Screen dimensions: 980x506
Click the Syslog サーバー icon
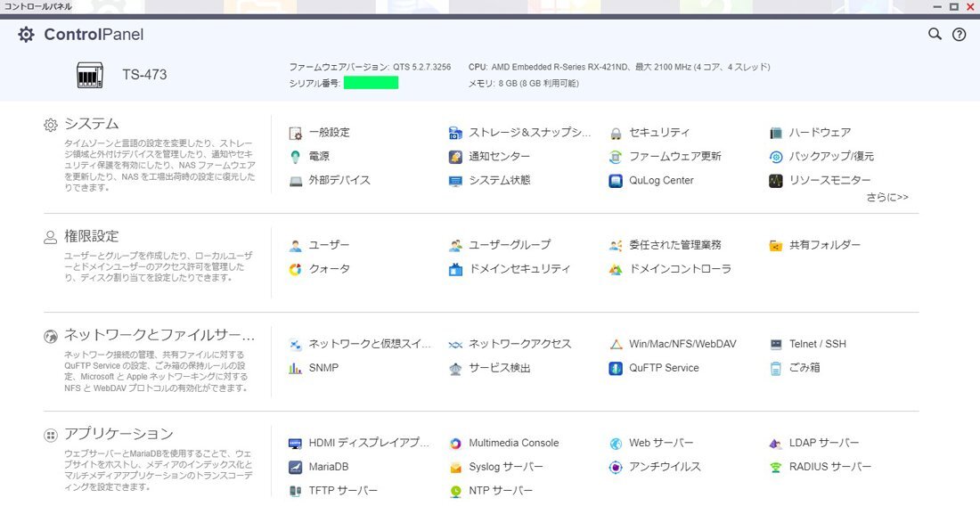(x=455, y=468)
